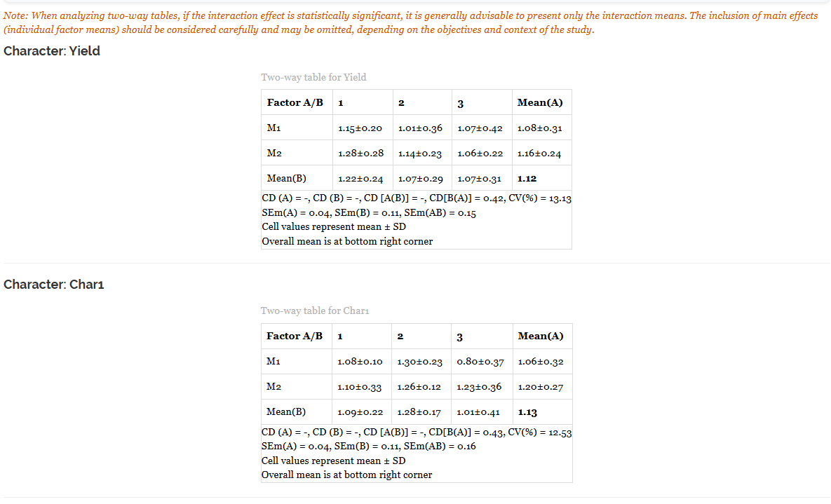This screenshot has height=504, width=831.
Task: Select Yield cell 1.01±0.36
Action: click(420, 128)
